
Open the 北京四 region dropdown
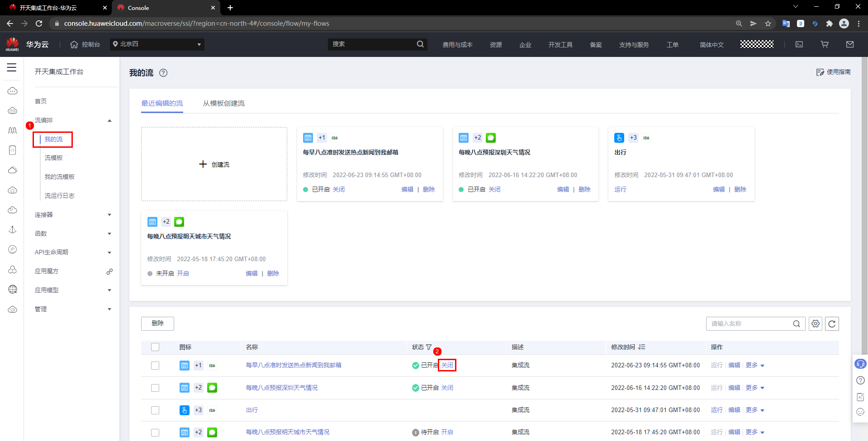tap(157, 44)
